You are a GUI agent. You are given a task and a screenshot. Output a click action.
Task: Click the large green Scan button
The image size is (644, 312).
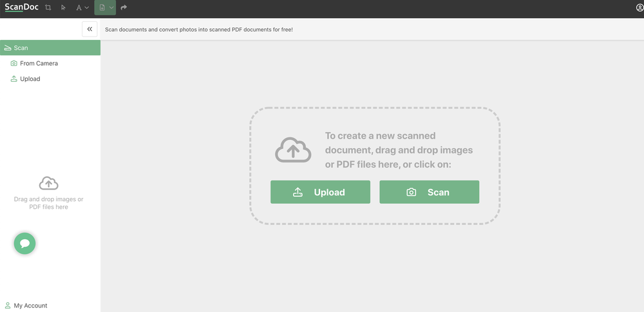point(429,192)
